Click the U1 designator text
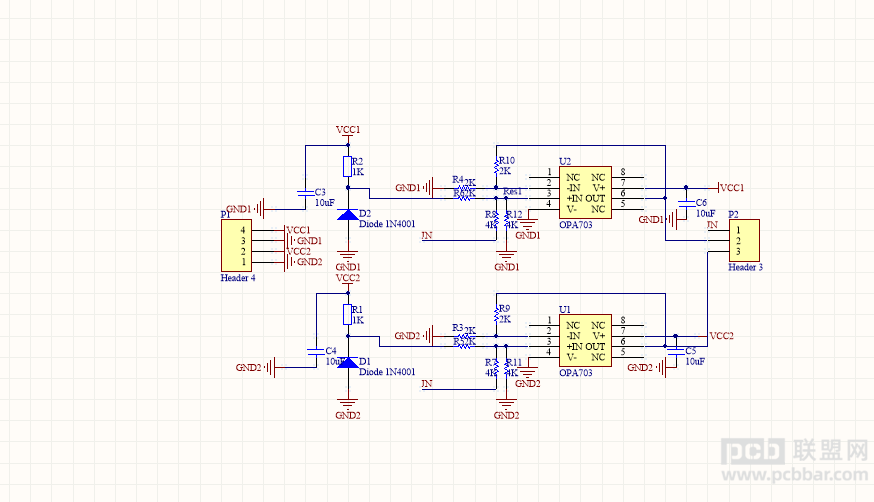 click(x=565, y=309)
